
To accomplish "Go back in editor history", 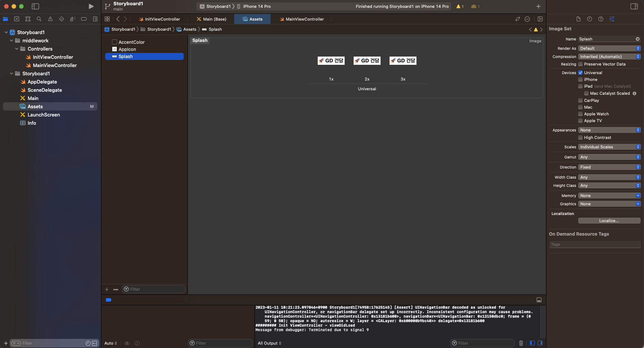I will tap(118, 19).
